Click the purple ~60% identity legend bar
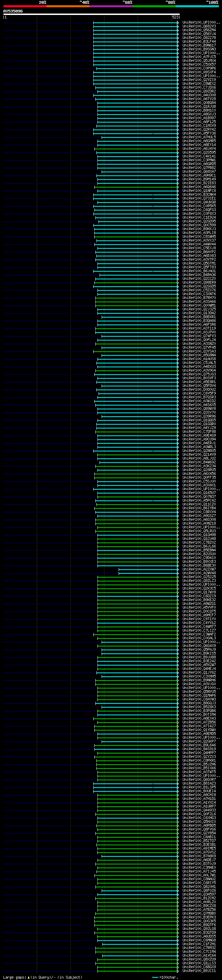222x980 pixels. pos(111,6)
